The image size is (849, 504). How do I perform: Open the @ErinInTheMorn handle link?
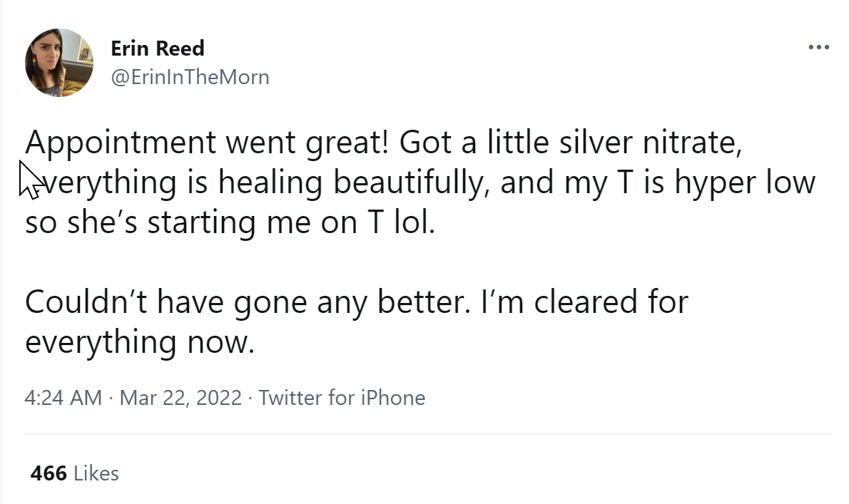[190, 77]
